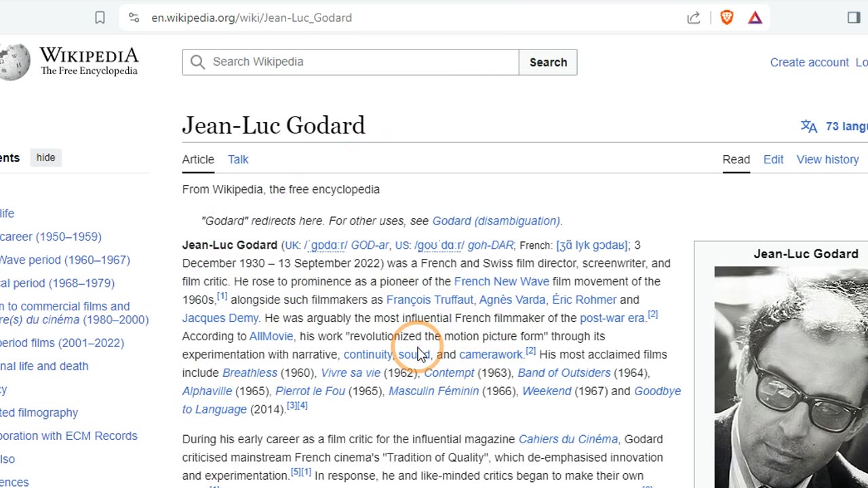
Task: Switch to the Article tab
Action: (198, 159)
